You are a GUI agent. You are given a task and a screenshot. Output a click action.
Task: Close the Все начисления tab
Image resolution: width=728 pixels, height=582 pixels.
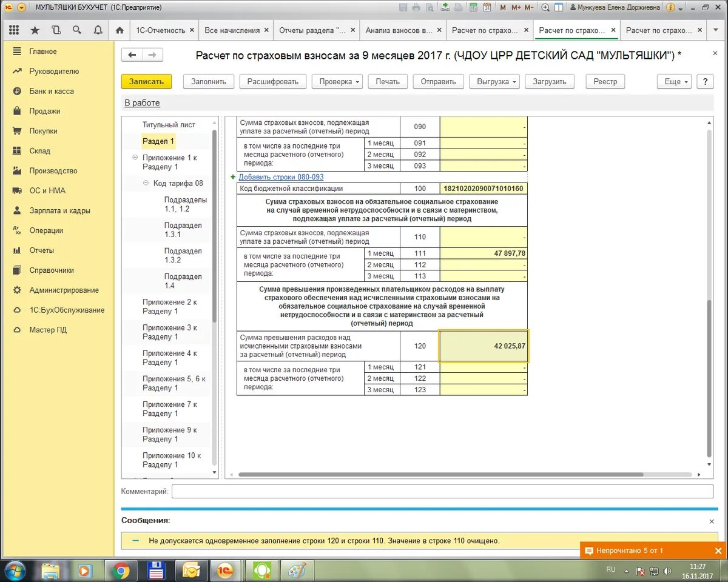coord(268,30)
